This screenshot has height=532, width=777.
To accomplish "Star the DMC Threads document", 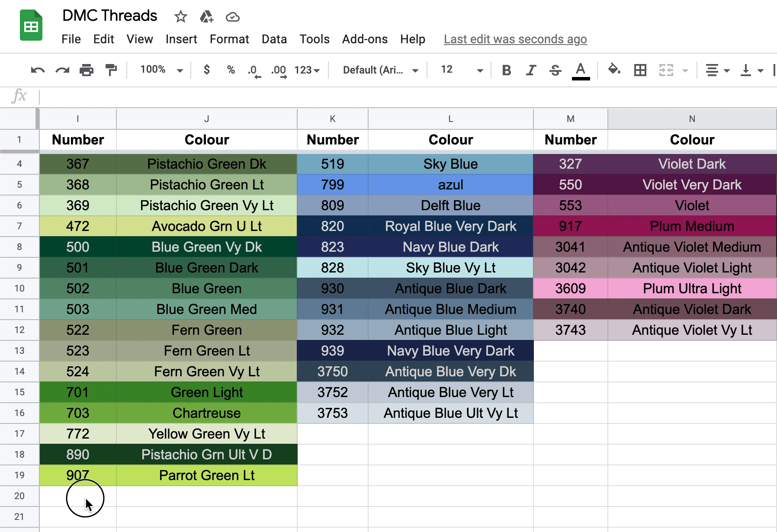I will (x=180, y=17).
